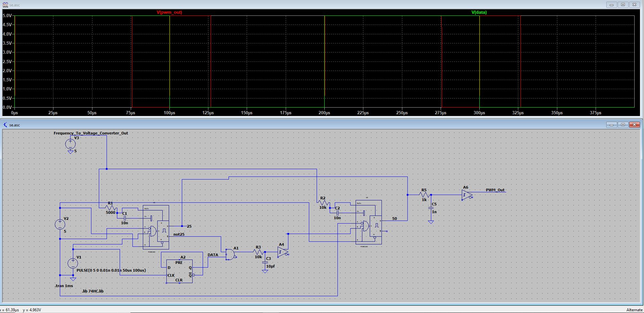Select the V(data) trace label
The image size is (644, 313).
479,12
